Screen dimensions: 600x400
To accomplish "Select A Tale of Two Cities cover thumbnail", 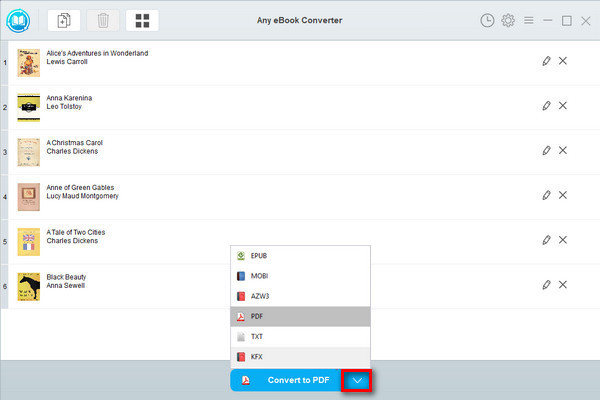I will [29, 242].
